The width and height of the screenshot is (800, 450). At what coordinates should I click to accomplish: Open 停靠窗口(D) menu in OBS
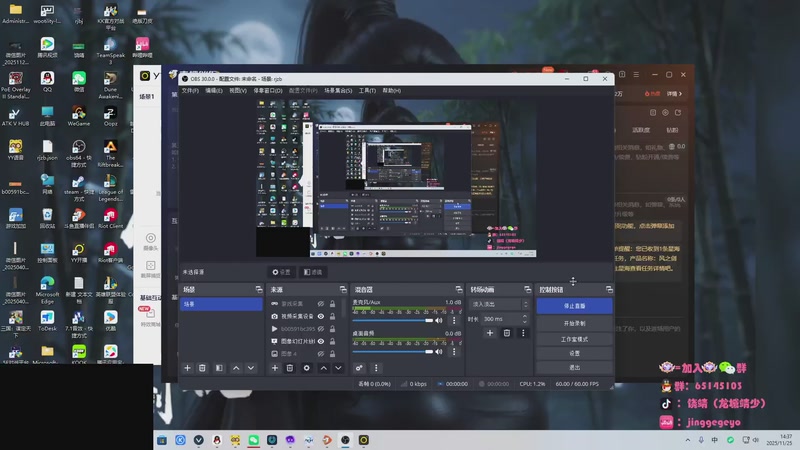[x=268, y=90]
